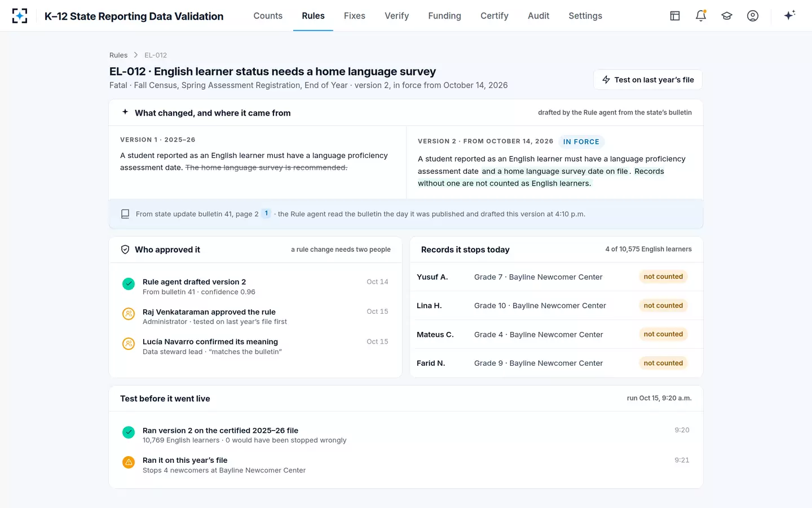
Task: Open citation 1 for bulletin 41
Action: pos(266,213)
